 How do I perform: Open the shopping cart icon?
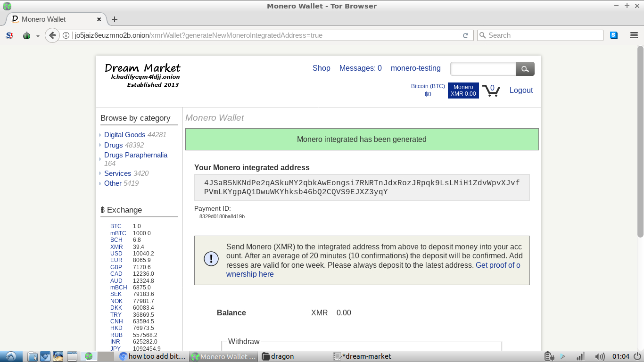(x=491, y=90)
